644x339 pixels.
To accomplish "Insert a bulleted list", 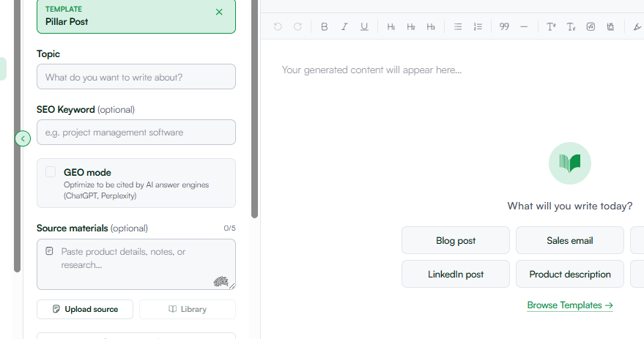I will pyautogui.click(x=457, y=26).
